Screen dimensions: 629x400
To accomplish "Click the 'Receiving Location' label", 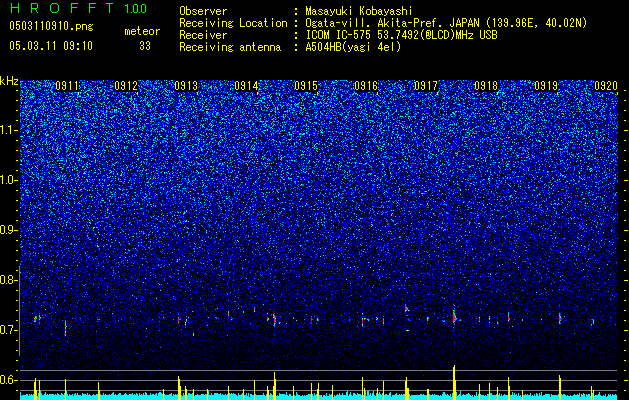I will pos(233,23).
